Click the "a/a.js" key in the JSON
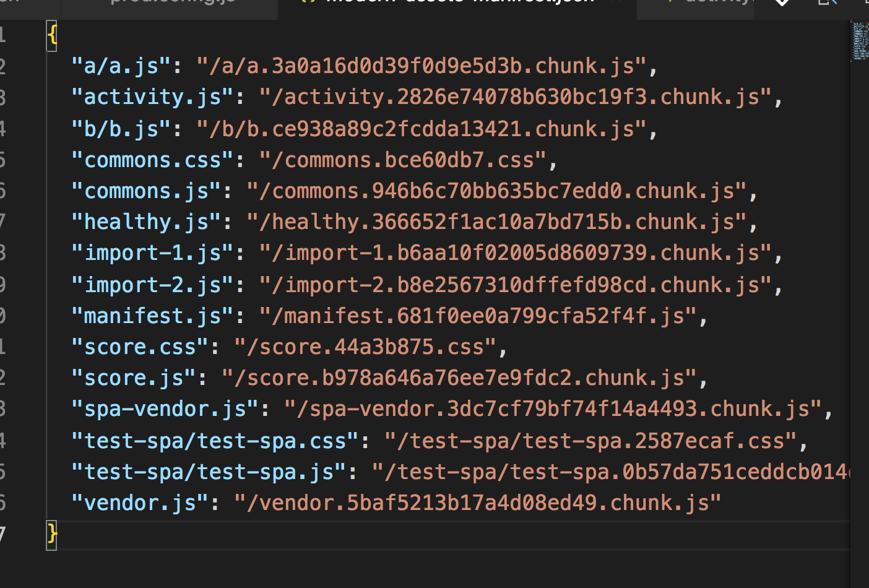869x588 pixels. tap(121, 66)
